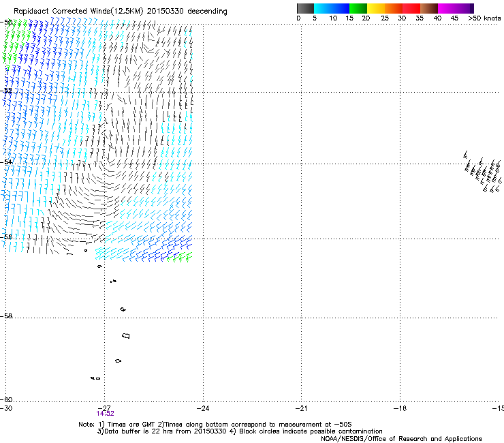Click the note 'Data buffer is 22 hrs from 20150330'
The image size is (504, 443).
[166, 431]
